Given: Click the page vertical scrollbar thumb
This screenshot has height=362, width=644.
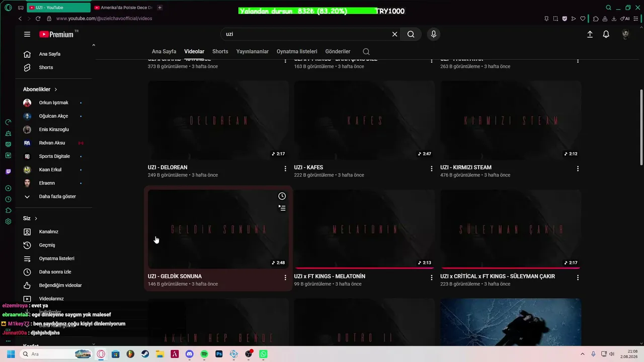Looking at the screenshot, I should [641, 127].
